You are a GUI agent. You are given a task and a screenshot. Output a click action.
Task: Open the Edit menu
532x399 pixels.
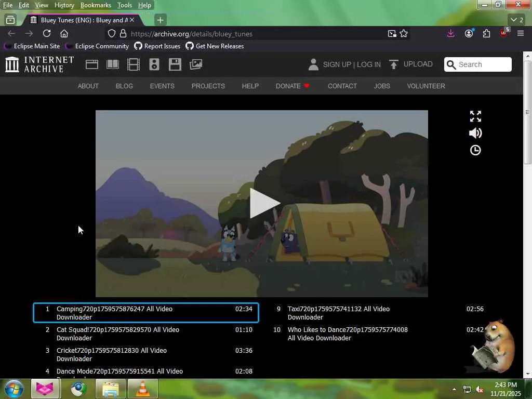pos(24,5)
